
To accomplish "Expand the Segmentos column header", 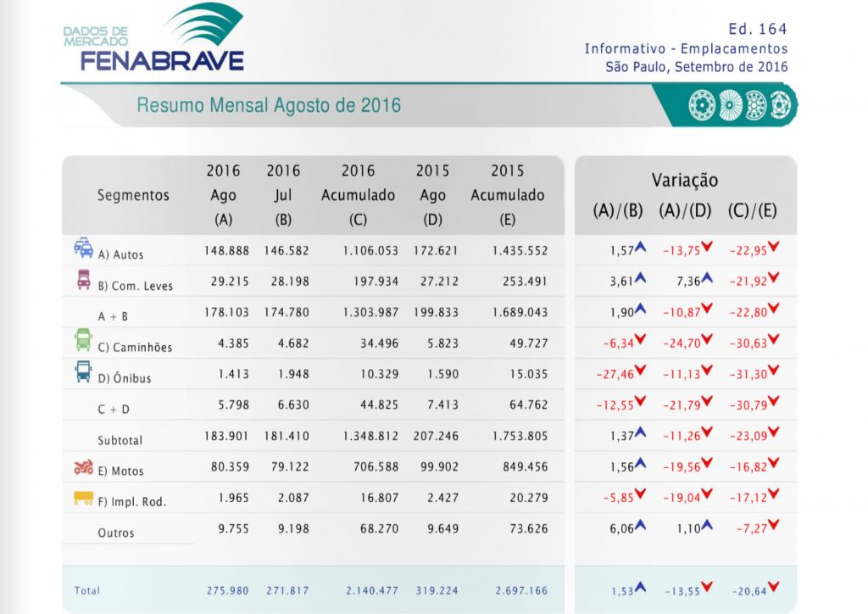I will 133,195.
